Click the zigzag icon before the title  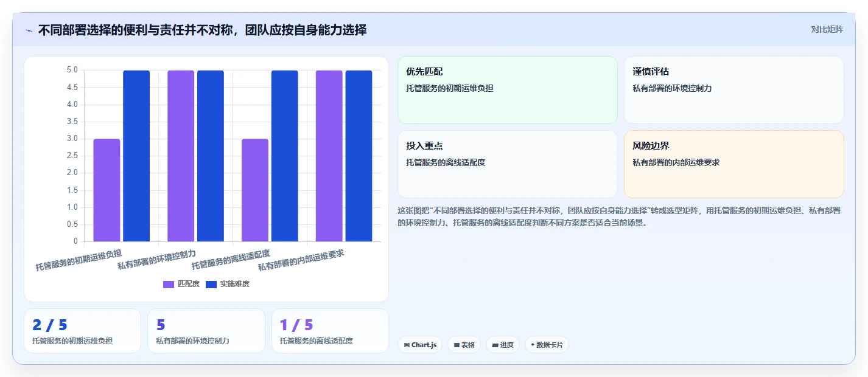(x=29, y=30)
